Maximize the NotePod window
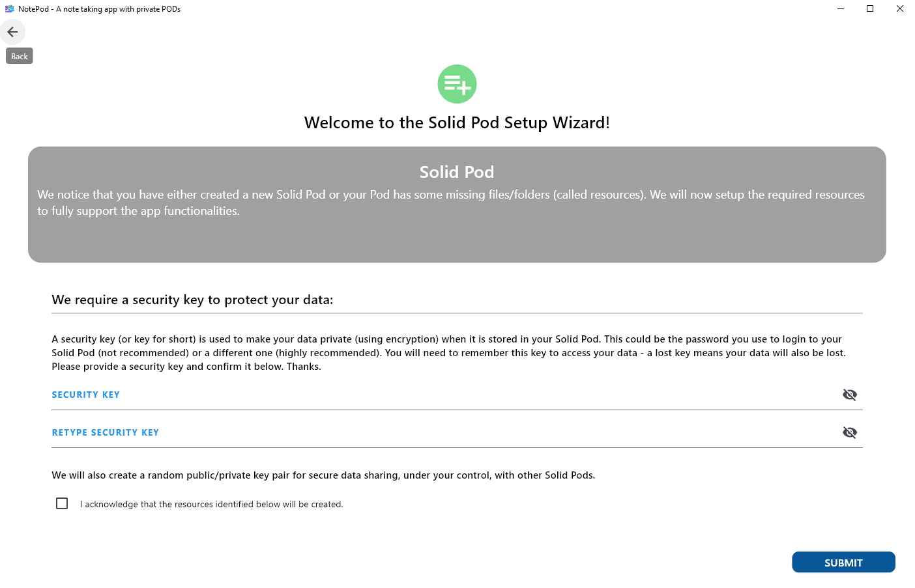Viewport: 915px width, 588px height. [x=870, y=9]
